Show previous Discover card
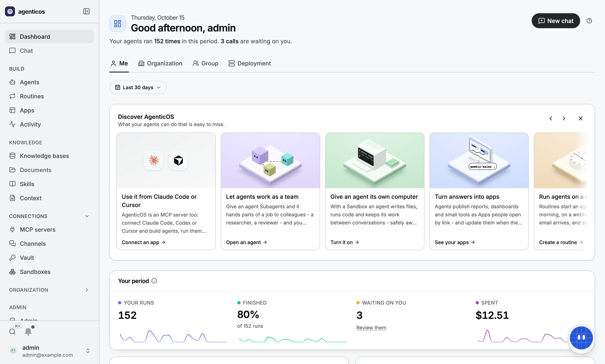 [551, 118]
